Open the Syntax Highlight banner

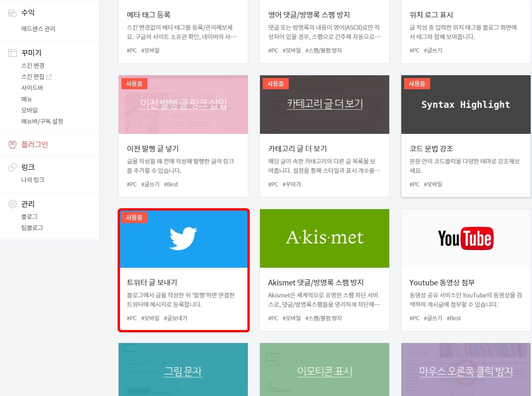pos(465,105)
